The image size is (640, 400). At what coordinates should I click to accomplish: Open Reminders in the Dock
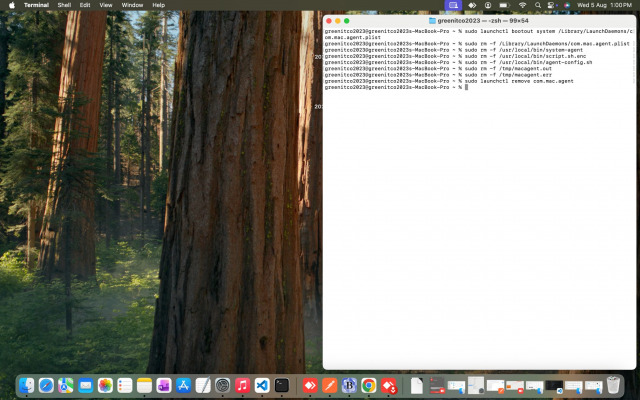pyautogui.click(x=124, y=385)
